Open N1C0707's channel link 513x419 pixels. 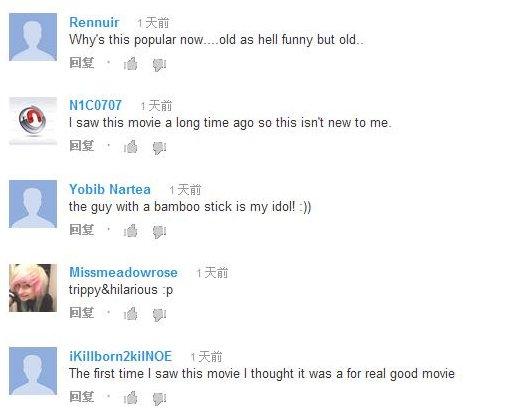point(95,105)
